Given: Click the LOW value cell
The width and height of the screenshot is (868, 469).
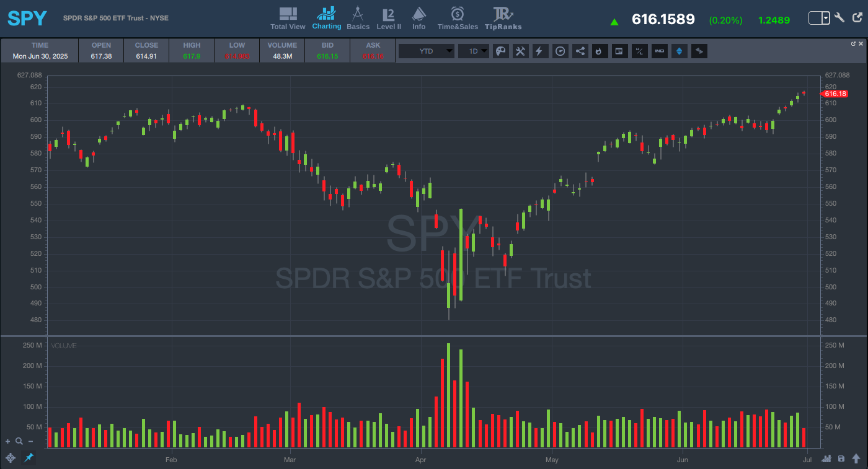Looking at the screenshot, I should click(x=237, y=51).
